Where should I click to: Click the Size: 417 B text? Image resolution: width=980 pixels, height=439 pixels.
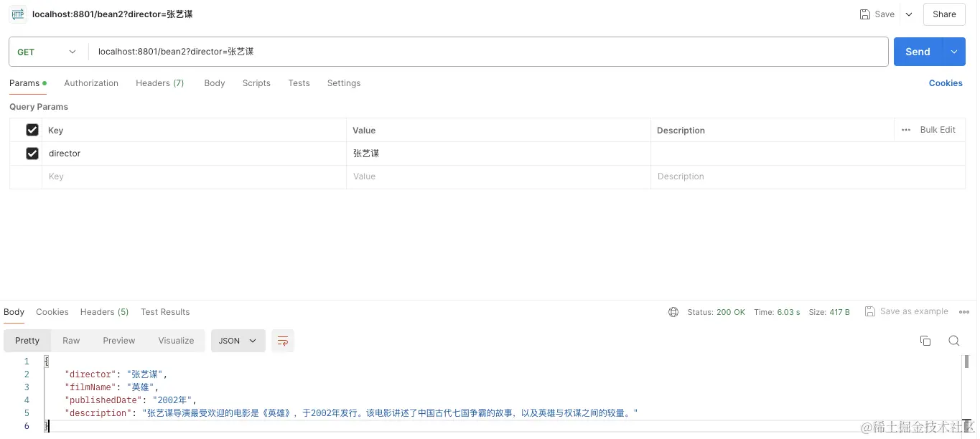[829, 312]
